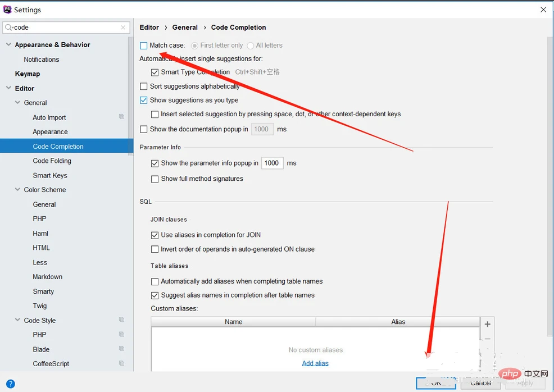This screenshot has width=554, height=392.
Task: Toggle Sort suggestions alphabetically
Action: pyautogui.click(x=144, y=86)
